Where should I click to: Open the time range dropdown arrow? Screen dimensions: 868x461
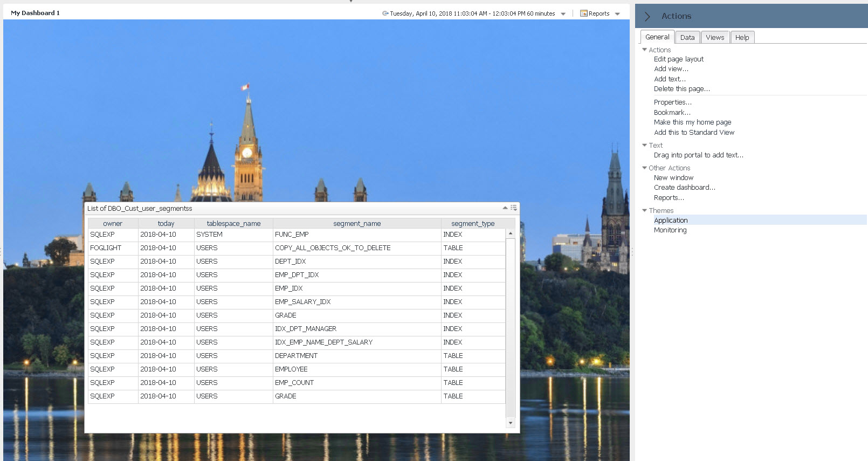pyautogui.click(x=563, y=14)
